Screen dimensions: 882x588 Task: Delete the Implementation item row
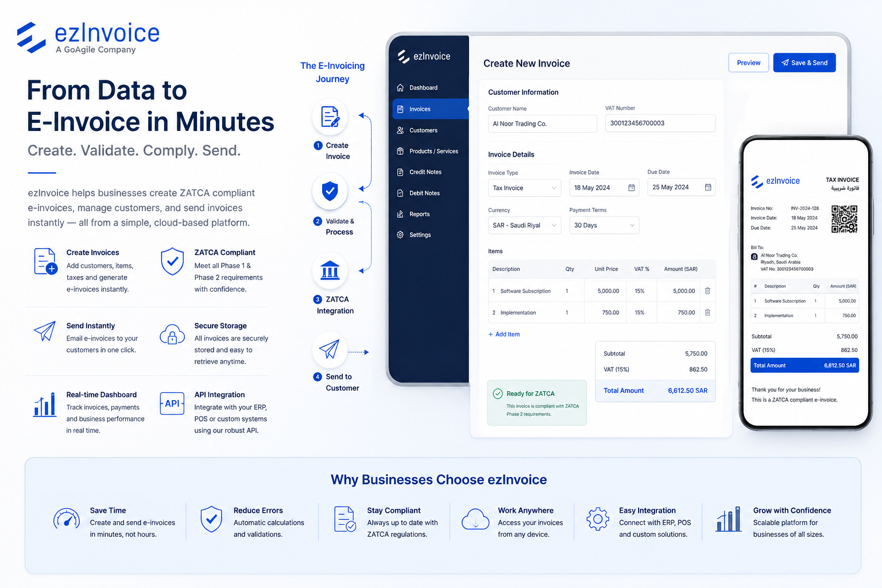[707, 312]
